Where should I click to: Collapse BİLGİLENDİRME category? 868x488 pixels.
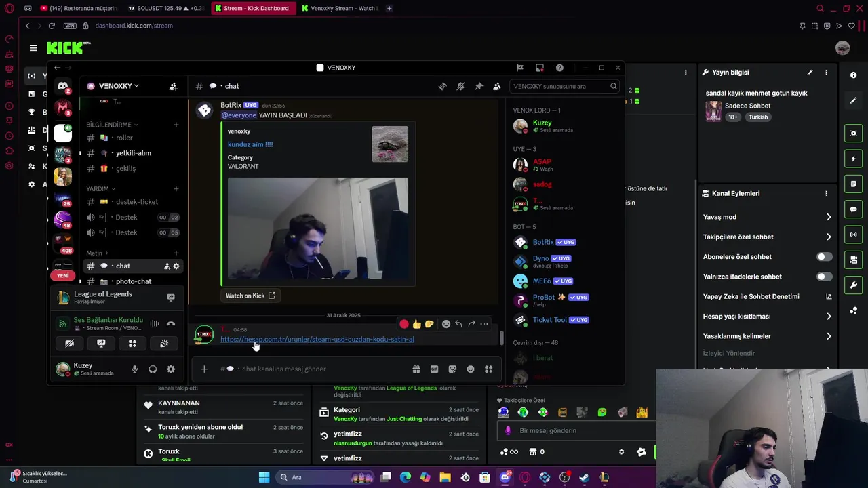(x=112, y=125)
